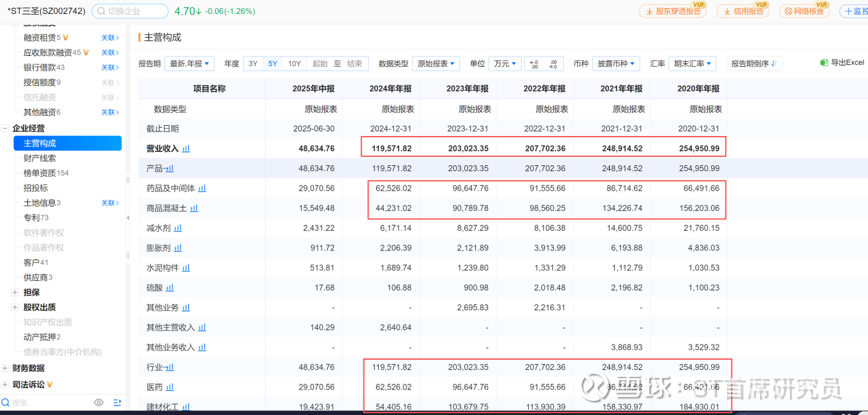868x415 pixels.
Task: Click the 信用报告 button
Action: (743, 11)
